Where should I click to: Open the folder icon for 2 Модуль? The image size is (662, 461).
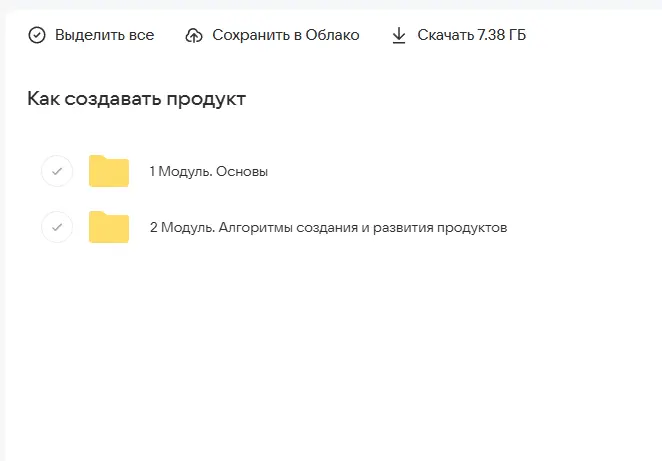tap(109, 227)
